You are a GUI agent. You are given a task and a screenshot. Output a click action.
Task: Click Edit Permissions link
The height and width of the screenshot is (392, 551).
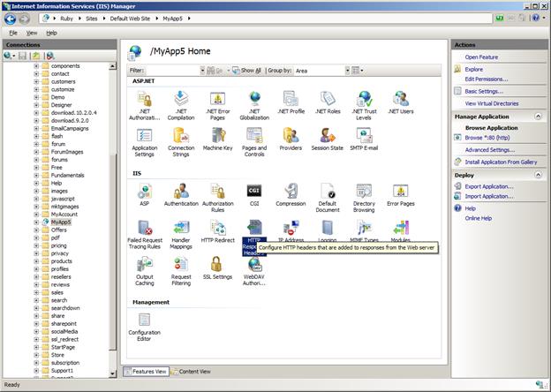(x=486, y=79)
